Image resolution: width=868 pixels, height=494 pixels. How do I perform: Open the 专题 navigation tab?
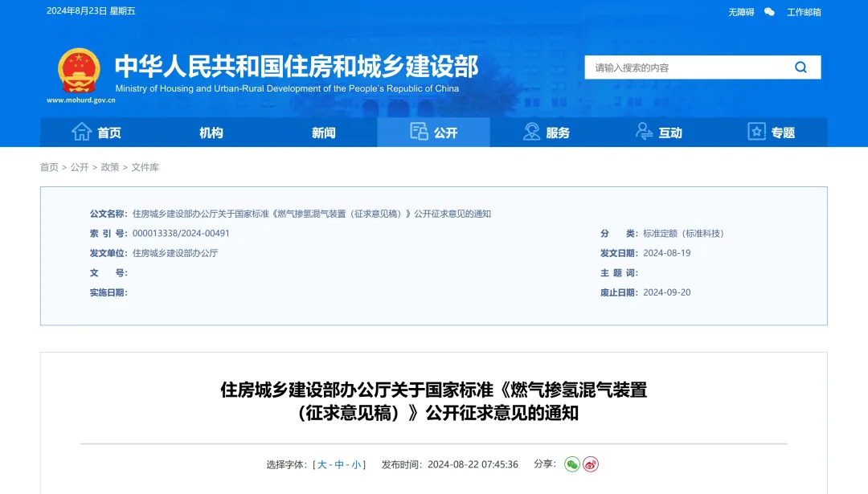(771, 133)
